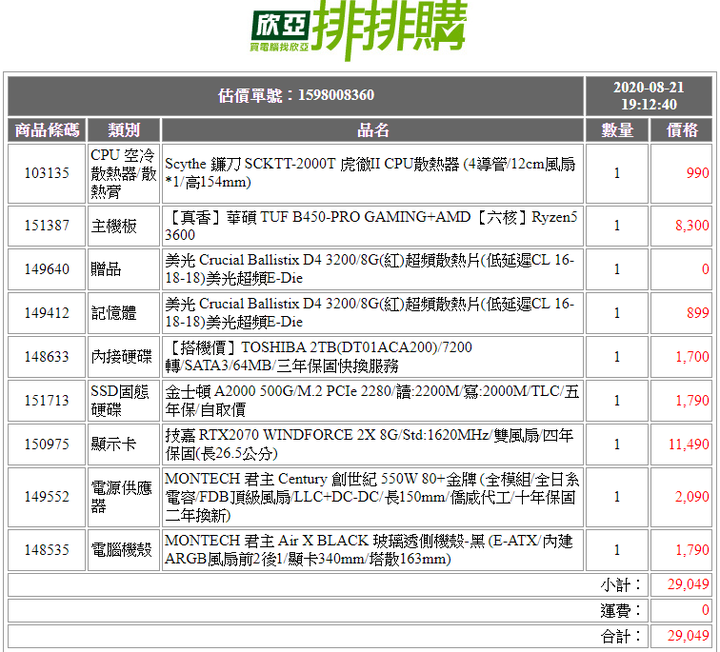Click the 技嘉 RTX2070 WINDFORCE product name
This screenshot has width=720, height=652.
[372, 444]
